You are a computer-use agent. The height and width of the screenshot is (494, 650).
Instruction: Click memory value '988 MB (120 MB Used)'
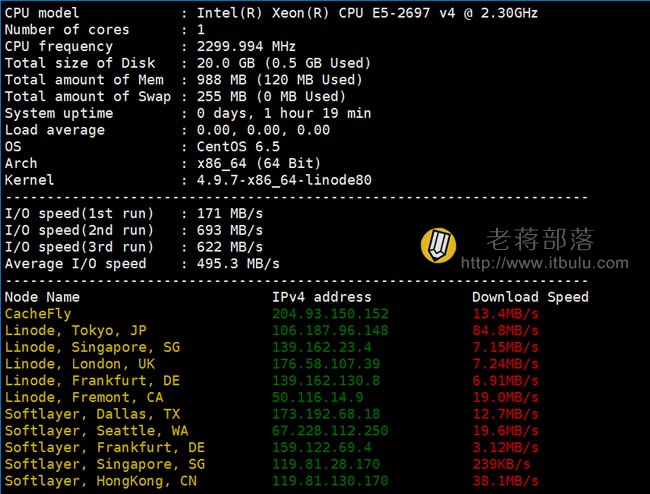(x=279, y=80)
